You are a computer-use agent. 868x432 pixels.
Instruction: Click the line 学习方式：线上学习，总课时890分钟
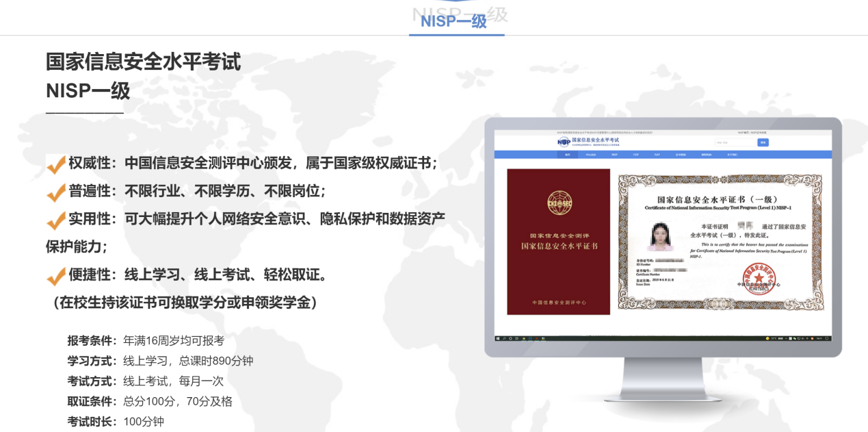point(160,361)
